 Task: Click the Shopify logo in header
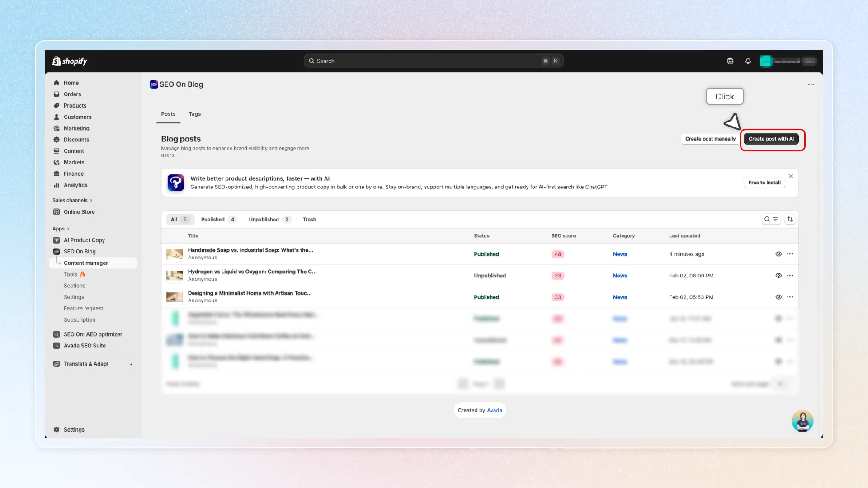click(x=70, y=61)
